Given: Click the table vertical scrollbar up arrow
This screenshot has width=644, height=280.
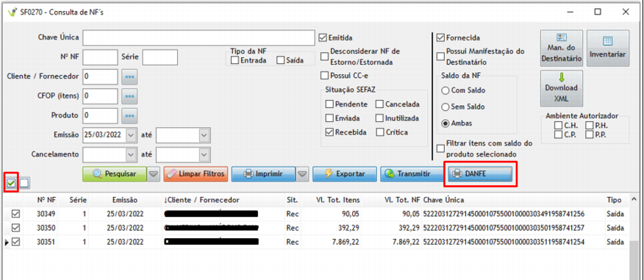Looking at the screenshot, I should (x=634, y=200).
